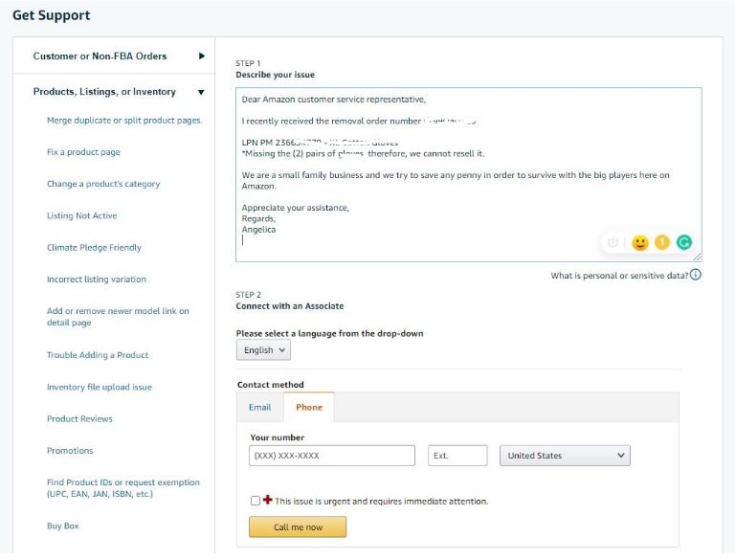
Task: Select the Phone contact tab
Action: [309, 408]
